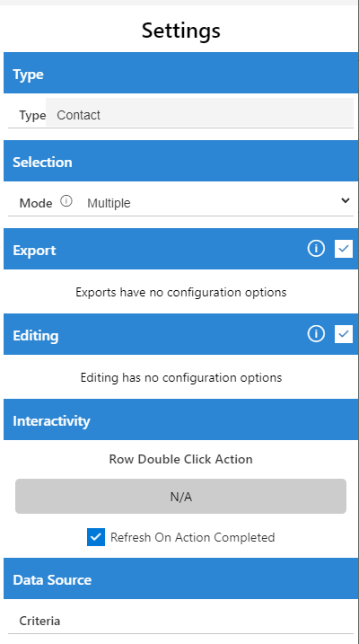Select the Multiple mode combo box
The height and width of the screenshot is (644, 359).
pos(217,202)
